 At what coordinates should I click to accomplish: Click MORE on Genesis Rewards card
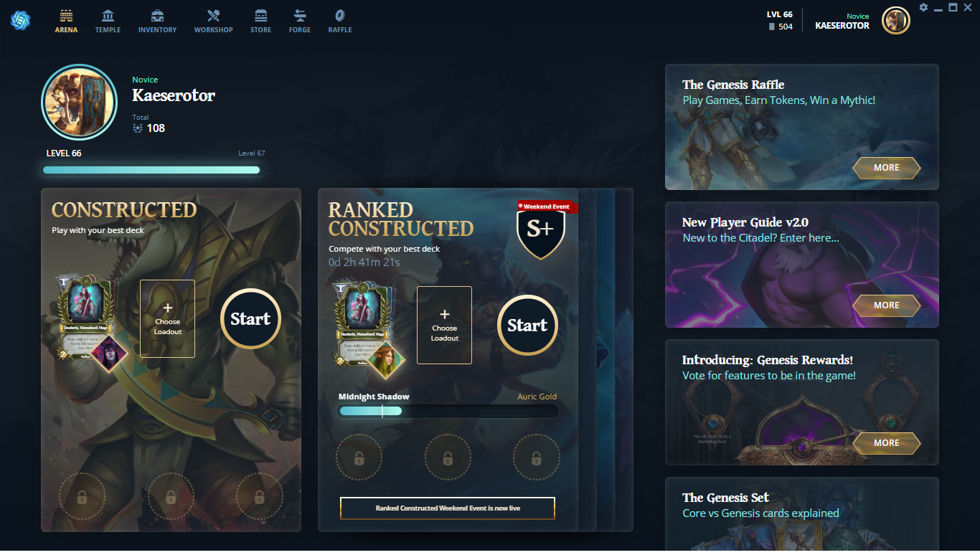point(886,442)
